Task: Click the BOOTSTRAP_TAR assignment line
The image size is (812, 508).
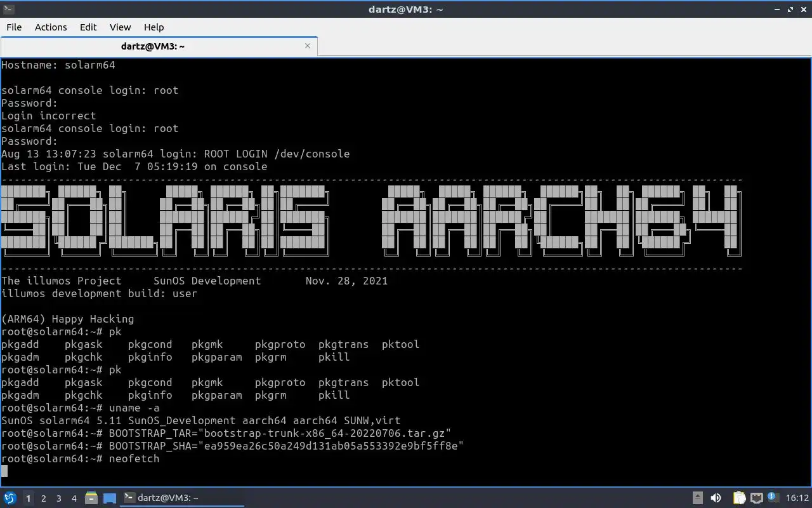Action: (x=226, y=433)
